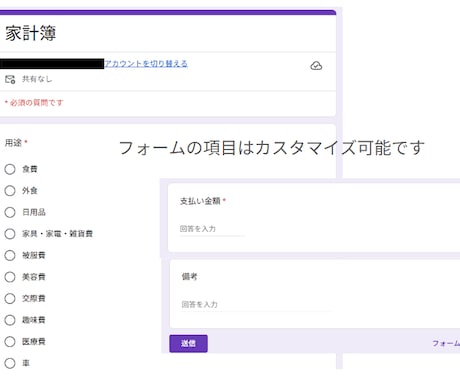Screen dimensions: 460x380
Task: Click the 送信 submit button
Action: (x=188, y=343)
